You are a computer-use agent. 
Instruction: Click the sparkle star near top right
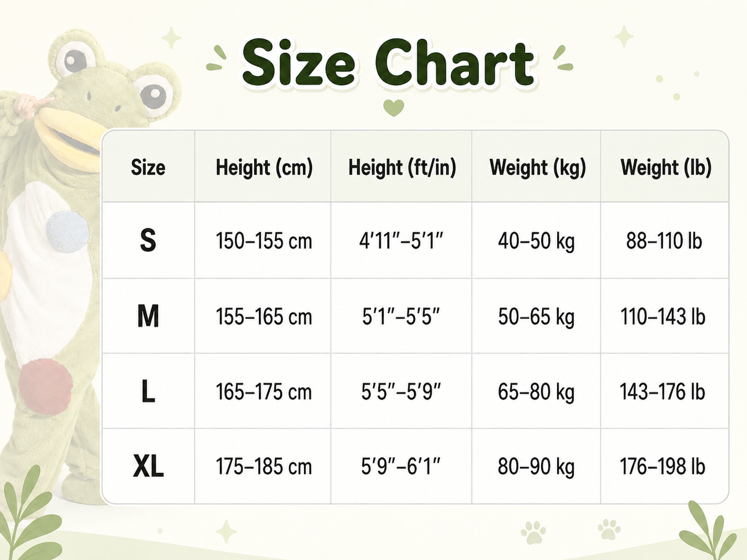click(624, 37)
